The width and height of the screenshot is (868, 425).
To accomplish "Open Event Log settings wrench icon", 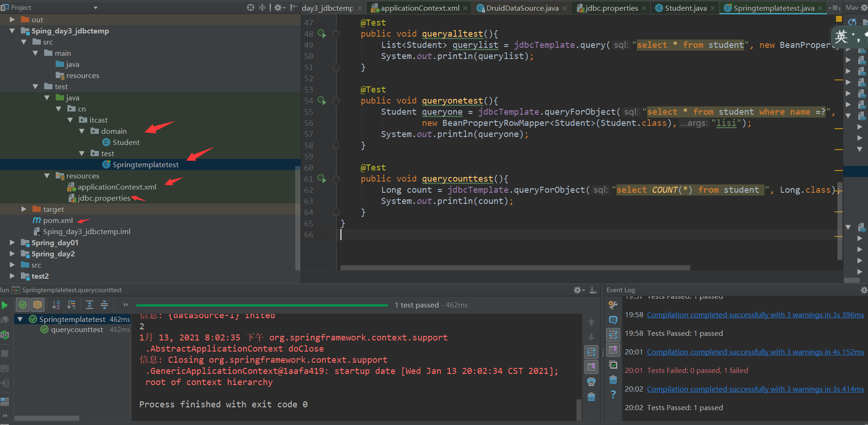I will coord(613,305).
